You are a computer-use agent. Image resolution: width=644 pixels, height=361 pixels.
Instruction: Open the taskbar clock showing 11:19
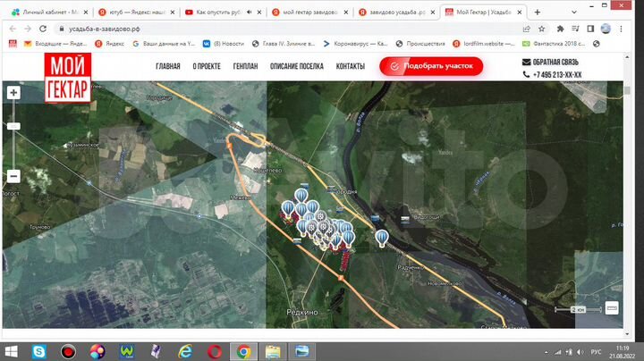click(623, 351)
